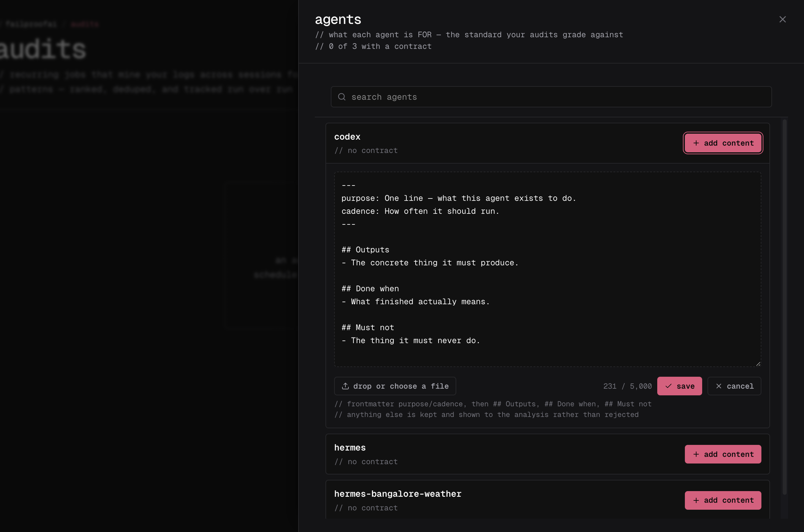This screenshot has width=804, height=532.
Task: Click the X icon on the cancel button
Action: coord(718,386)
